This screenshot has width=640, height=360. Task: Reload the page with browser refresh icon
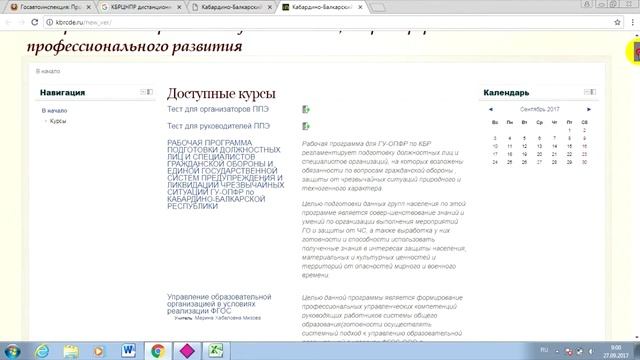coord(35,22)
